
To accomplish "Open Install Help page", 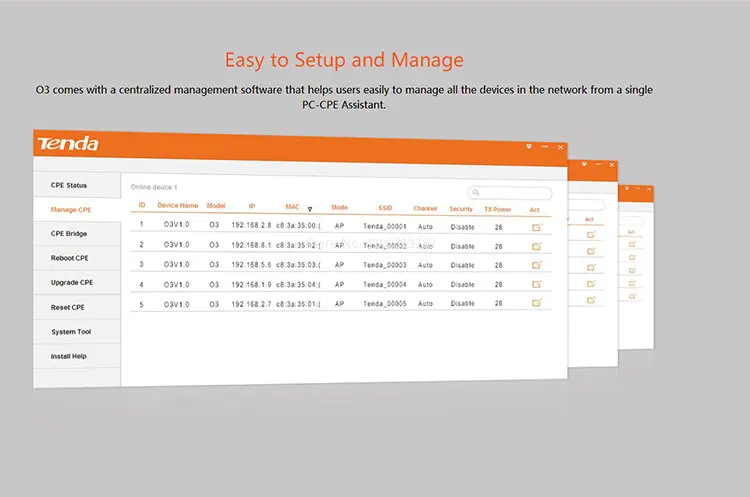I will click(69, 355).
